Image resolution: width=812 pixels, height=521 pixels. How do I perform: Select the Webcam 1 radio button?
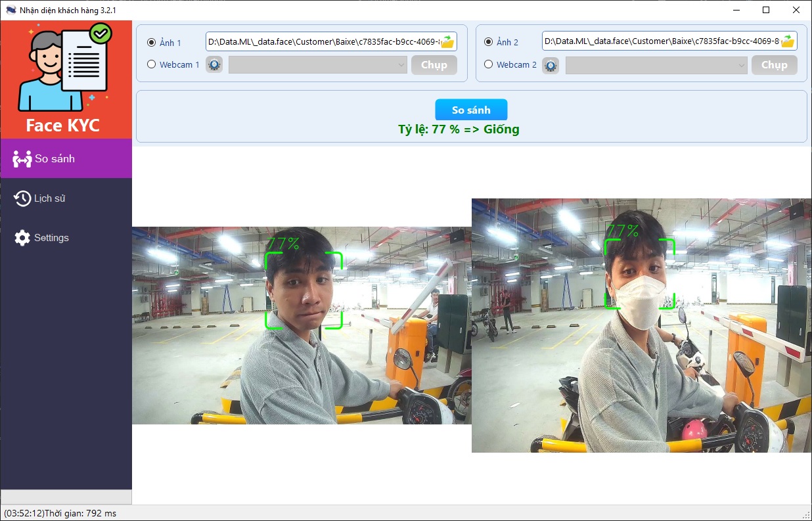(x=152, y=64)
